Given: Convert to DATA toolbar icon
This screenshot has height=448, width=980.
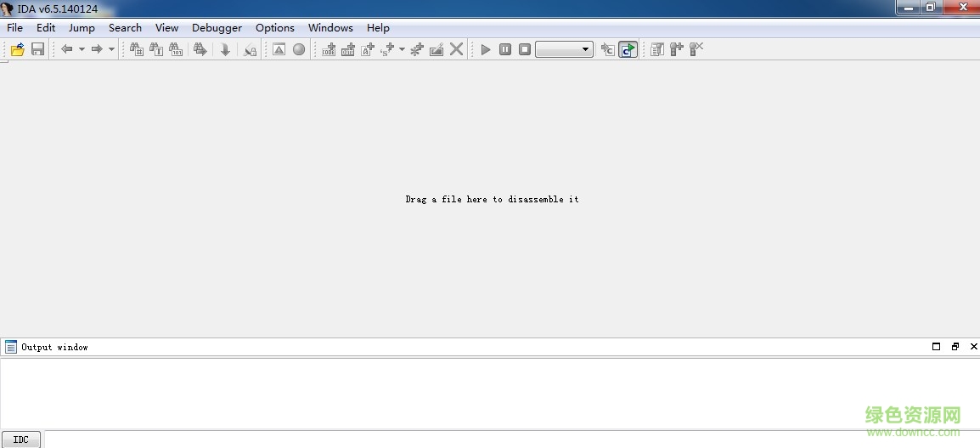Looking at the screenshot, I should click(348, 48).
